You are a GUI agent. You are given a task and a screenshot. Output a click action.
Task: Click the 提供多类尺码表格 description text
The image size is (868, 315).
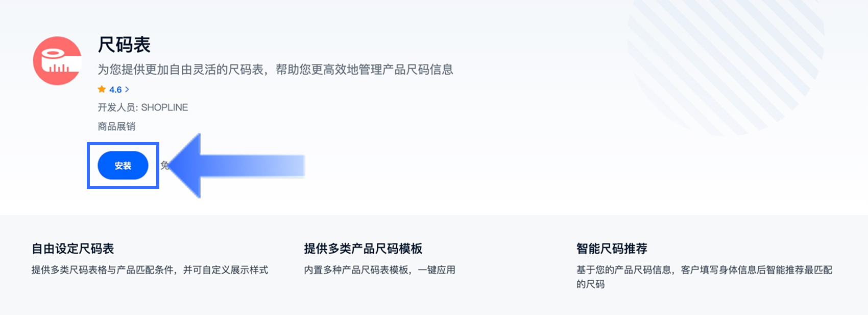tap(150, 270)
